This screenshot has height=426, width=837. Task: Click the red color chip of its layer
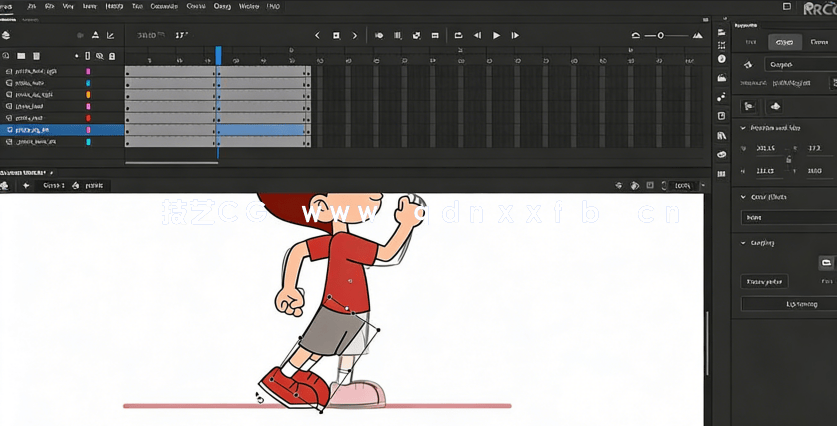88,118
